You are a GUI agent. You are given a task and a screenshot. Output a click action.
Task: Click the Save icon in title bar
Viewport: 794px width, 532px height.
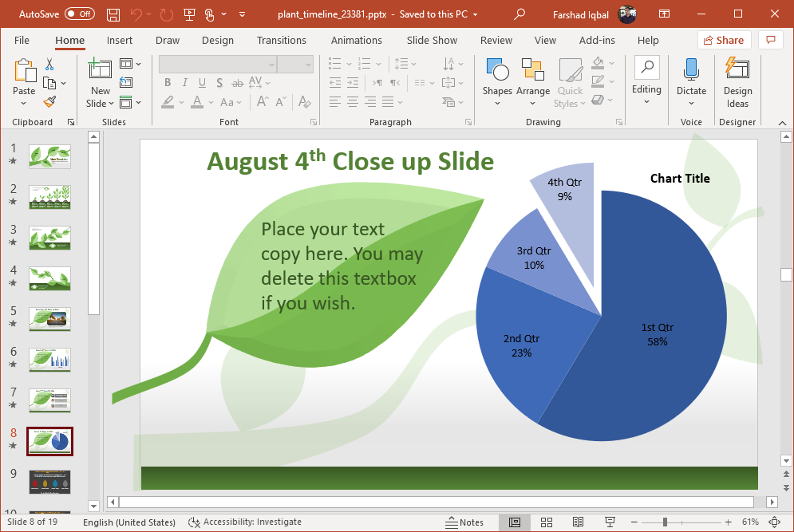[x=113, y=14]
